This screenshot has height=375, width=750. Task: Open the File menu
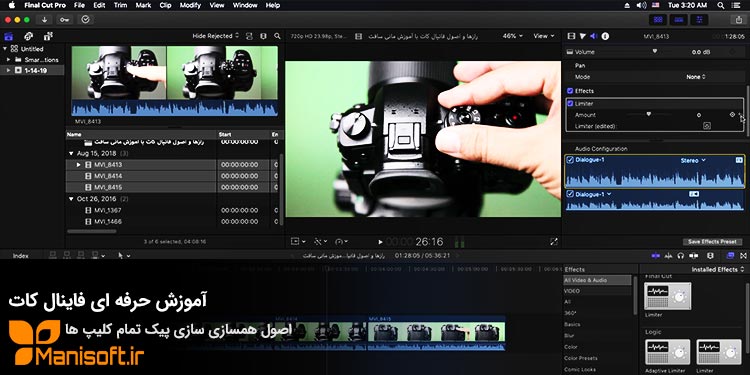click(x=79, y=5)
